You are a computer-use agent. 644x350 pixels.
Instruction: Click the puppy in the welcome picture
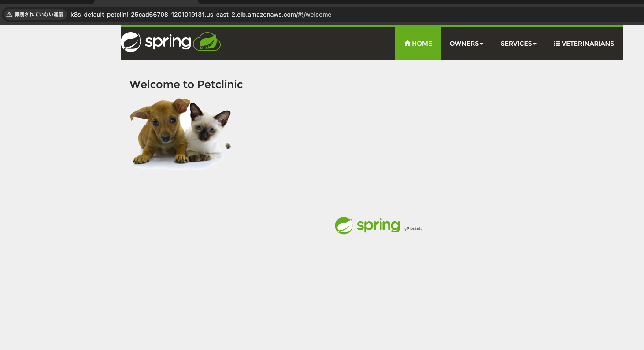click(160, 131)
